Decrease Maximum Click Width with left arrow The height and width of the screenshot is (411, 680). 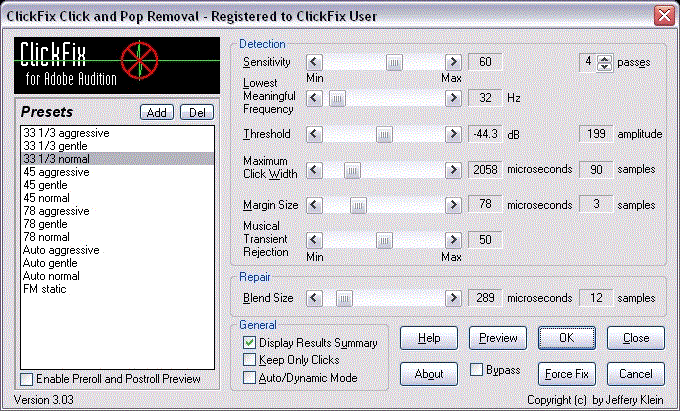[x=314, y=170]
